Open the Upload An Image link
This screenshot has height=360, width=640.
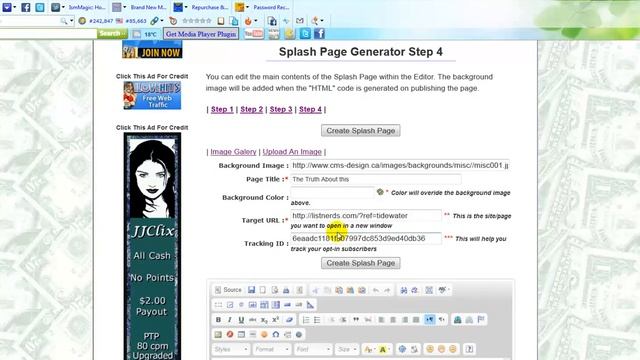coord(292,152)
